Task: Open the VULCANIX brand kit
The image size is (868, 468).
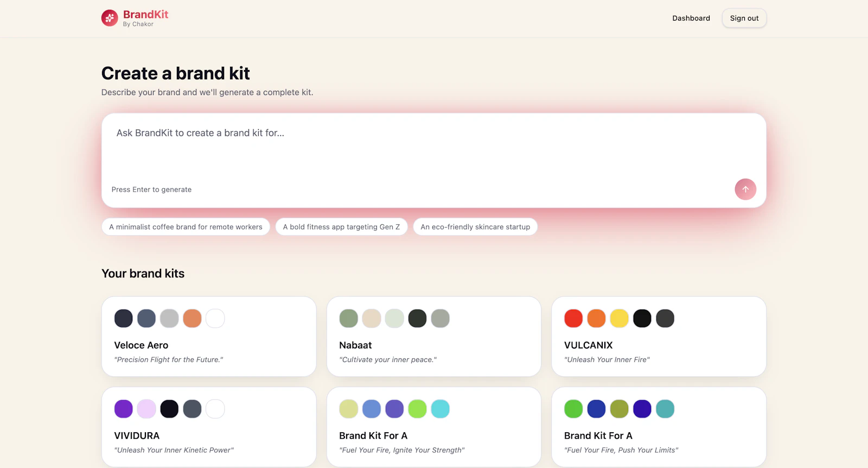Action: pos(659,337)
